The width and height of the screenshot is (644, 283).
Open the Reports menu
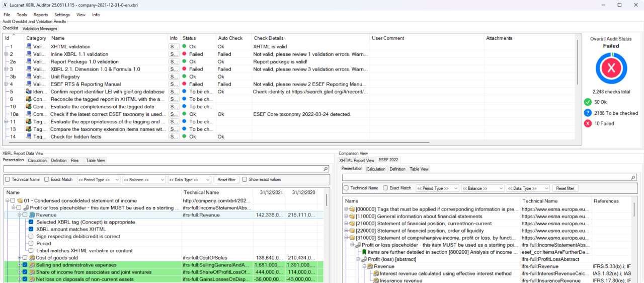41,15
